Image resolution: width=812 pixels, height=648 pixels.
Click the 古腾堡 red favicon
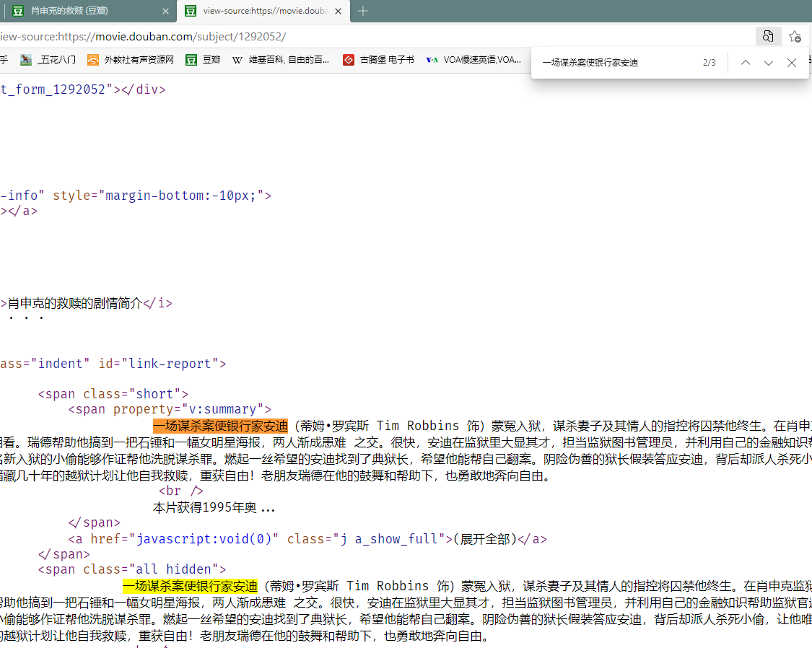click(349, 60)
